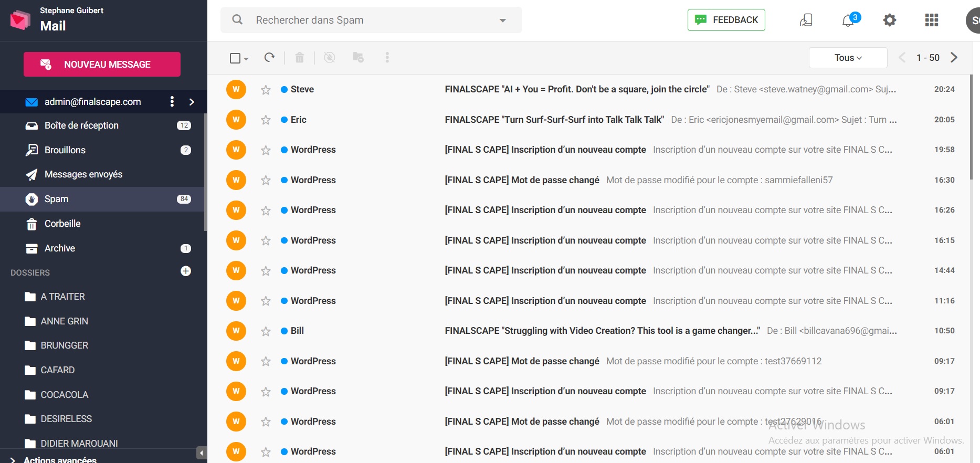
Task: Star the email from Eric
Action: click(266, 120)
